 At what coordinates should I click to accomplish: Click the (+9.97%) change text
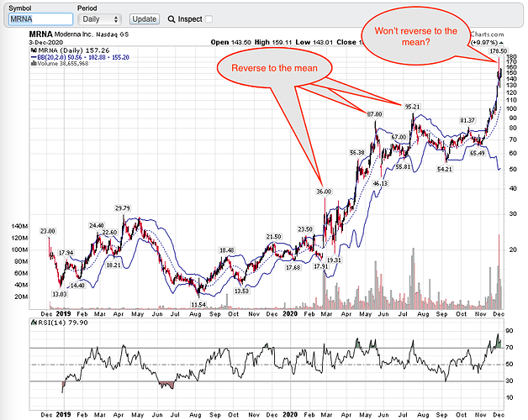tap(484, 42)
